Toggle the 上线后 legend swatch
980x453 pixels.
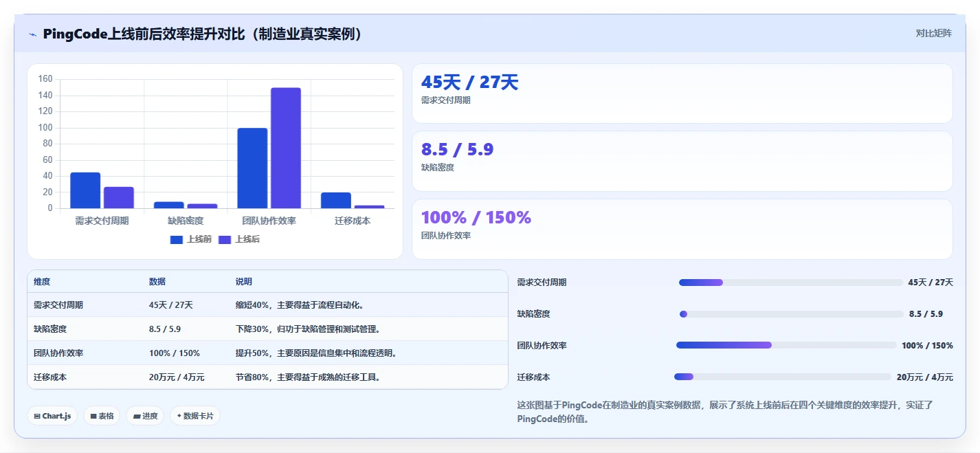(225, 239)
